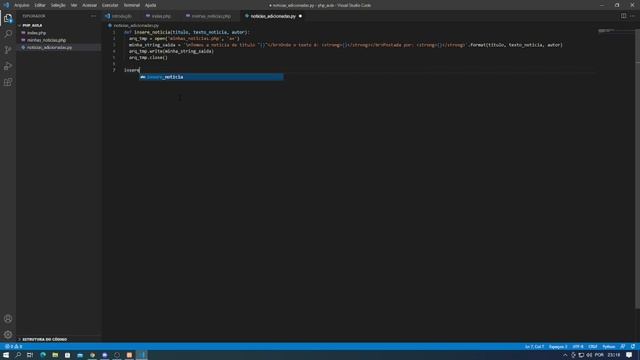Open the Windows Action Center

click(629, 355)
